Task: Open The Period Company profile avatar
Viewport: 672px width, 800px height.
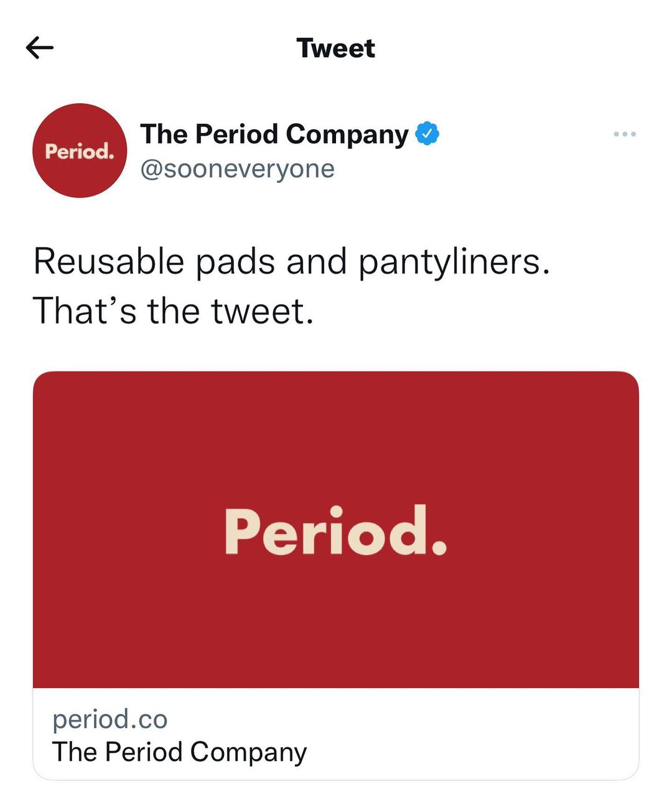Action: point(80,151)
